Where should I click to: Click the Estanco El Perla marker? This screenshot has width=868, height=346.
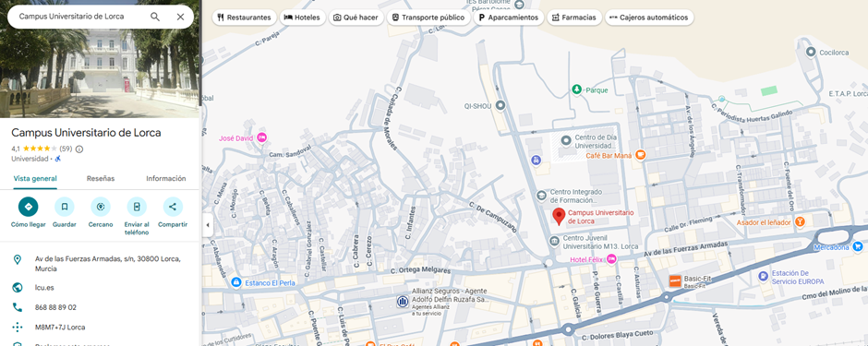tap(236, 282)
